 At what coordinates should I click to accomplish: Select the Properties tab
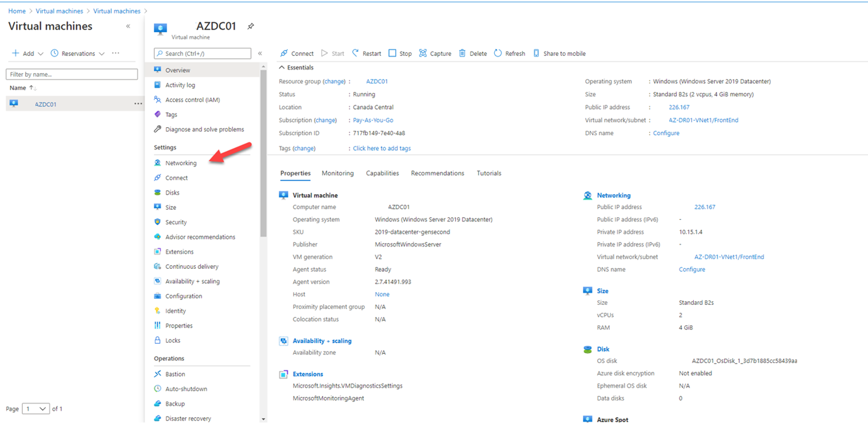[x=295, y=173]
